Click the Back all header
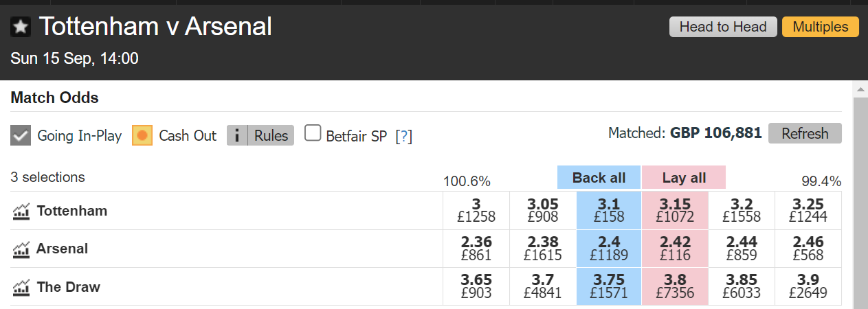 click(x=599, y=178)
